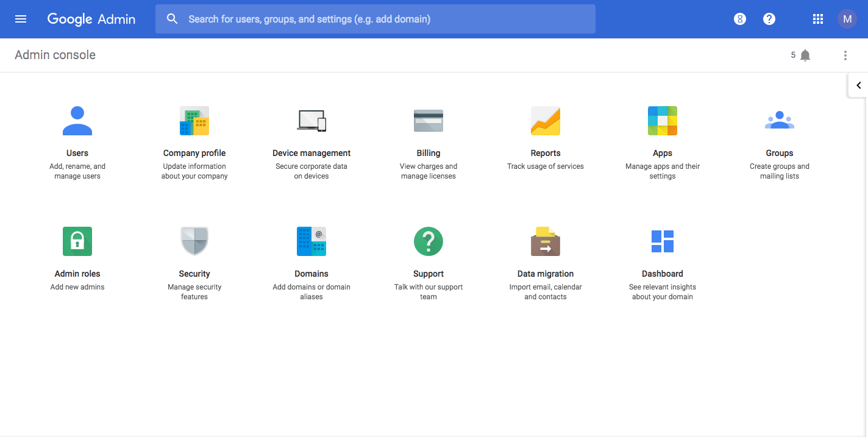Click 'See relevant insights about your domain' text
Image resolution: width=868 pixels, height=437 pixels.
click(x=663, y=292)
